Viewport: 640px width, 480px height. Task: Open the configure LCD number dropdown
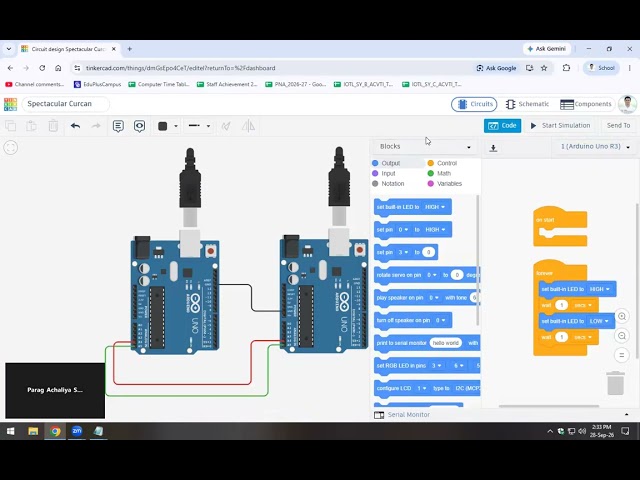[422, 388]
